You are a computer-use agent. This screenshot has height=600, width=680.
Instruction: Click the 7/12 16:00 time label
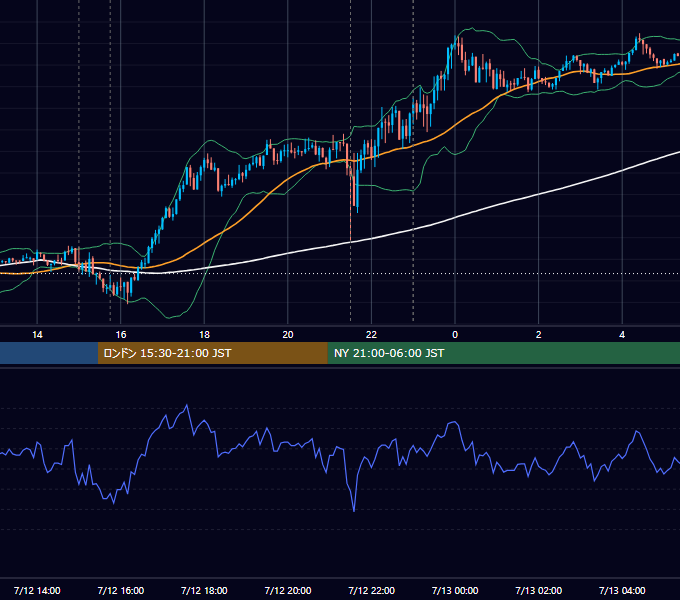tap(121, 590)
